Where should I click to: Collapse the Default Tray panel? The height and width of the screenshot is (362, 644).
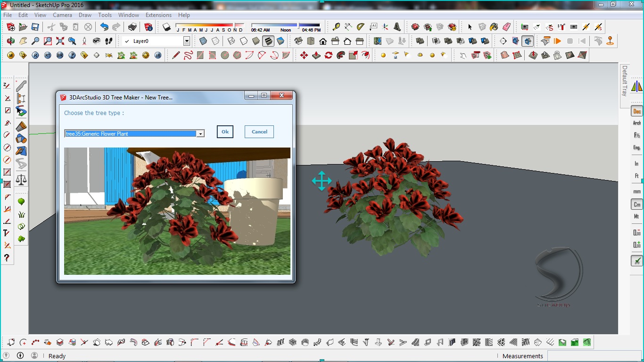click(625, 85)
